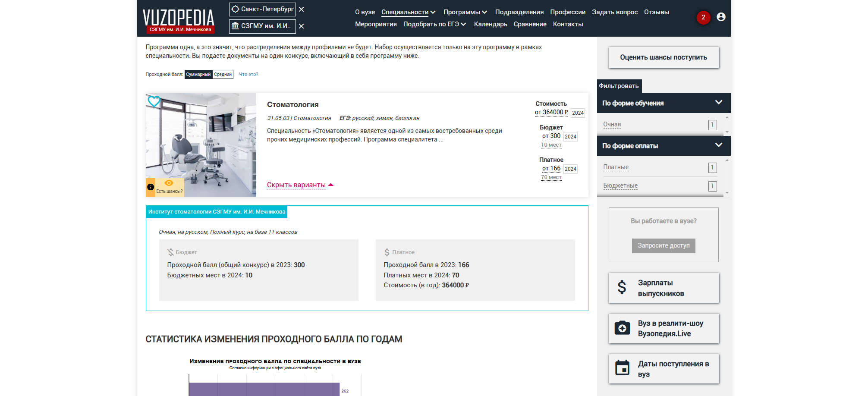
Task: Click the dollar Платное icon
Action: coord(387,252)
